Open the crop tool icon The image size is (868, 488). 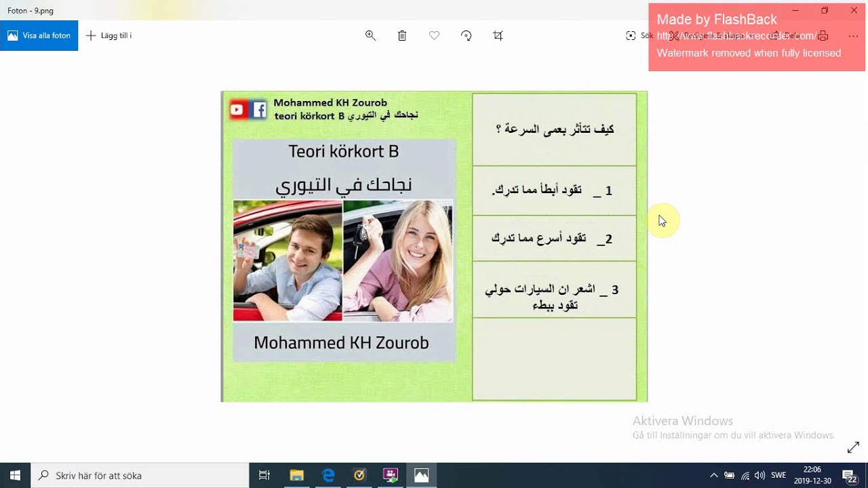pyautogui.click(x=498, y=36)
